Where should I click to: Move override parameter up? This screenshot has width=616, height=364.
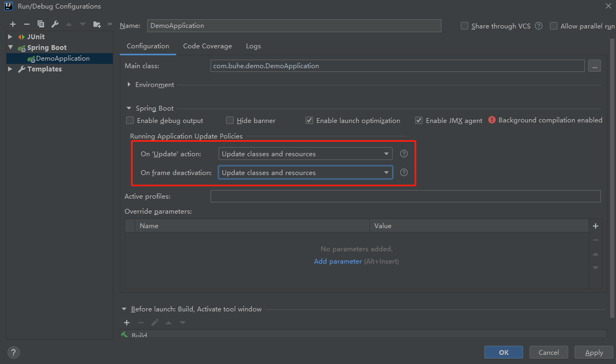click(596, 254)
